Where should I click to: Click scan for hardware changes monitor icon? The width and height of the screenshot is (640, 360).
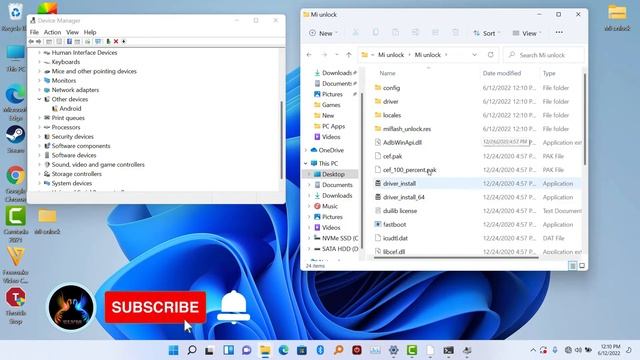click(98, 42)
